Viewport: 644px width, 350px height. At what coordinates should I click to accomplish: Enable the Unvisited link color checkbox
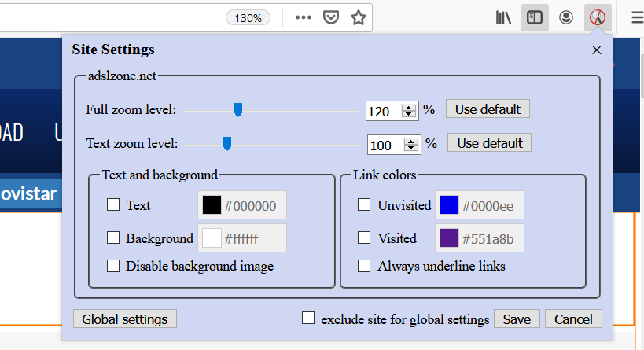click(x=364, y=204)
